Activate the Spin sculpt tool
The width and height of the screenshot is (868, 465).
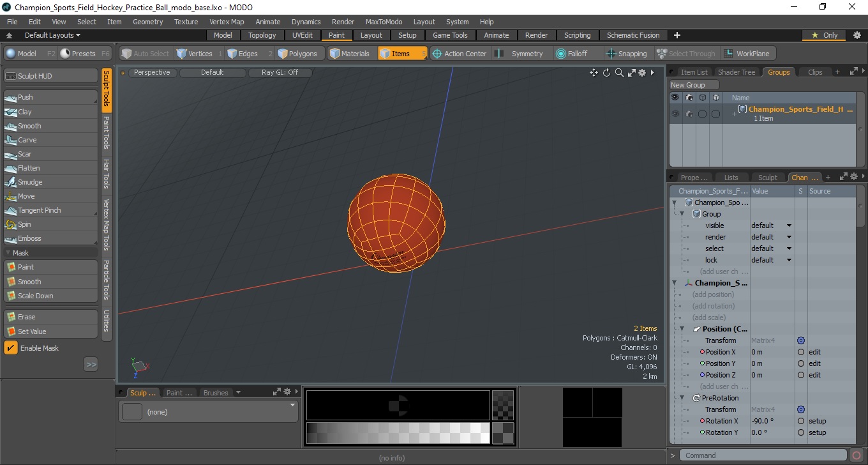(51, 224)
